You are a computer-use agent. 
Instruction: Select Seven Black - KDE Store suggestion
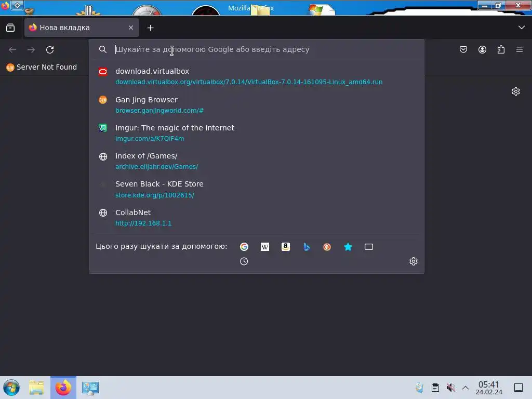(257, 189)
